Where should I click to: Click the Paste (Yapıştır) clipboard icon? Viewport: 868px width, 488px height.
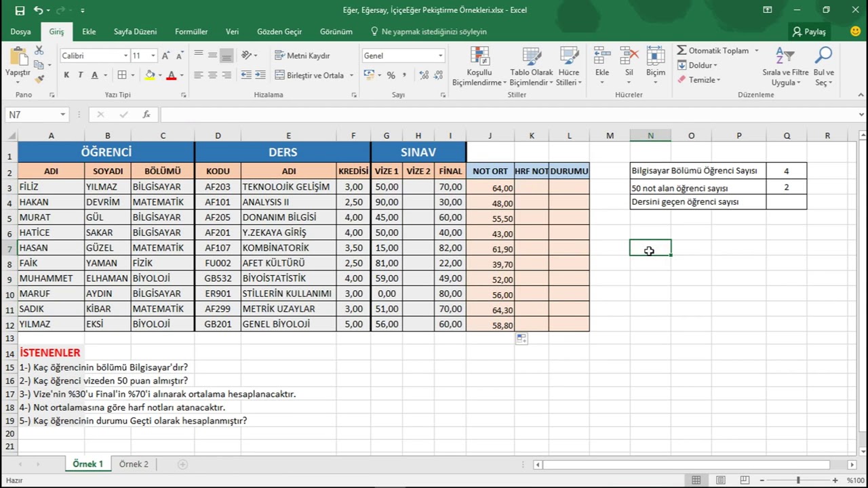[18, 57]
